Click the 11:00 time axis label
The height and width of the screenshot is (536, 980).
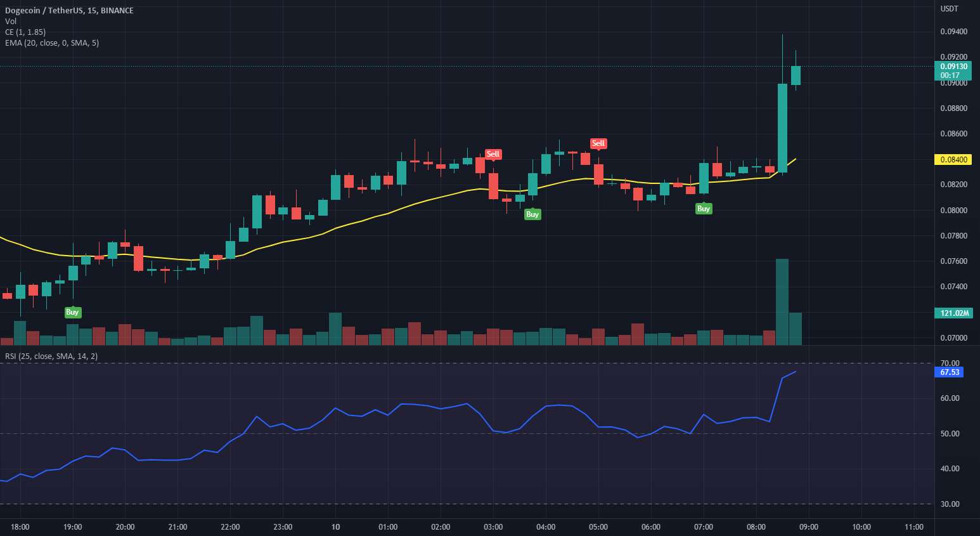[x=914, y=527]
